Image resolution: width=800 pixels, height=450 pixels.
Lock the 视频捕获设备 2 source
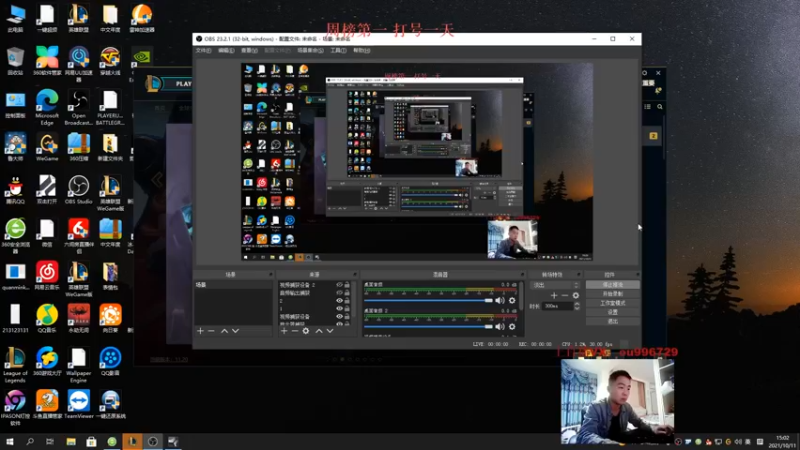point(347,285)
